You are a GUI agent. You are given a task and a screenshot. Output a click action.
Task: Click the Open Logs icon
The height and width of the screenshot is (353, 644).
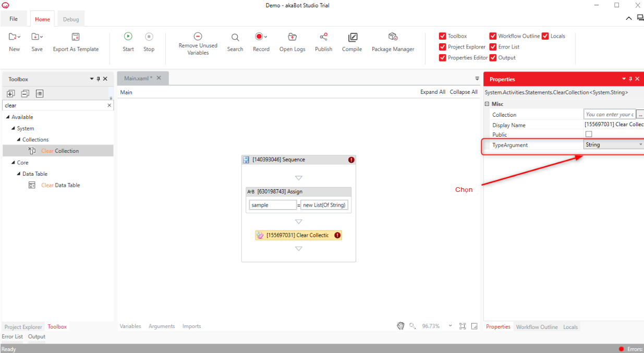click(292, 37)
